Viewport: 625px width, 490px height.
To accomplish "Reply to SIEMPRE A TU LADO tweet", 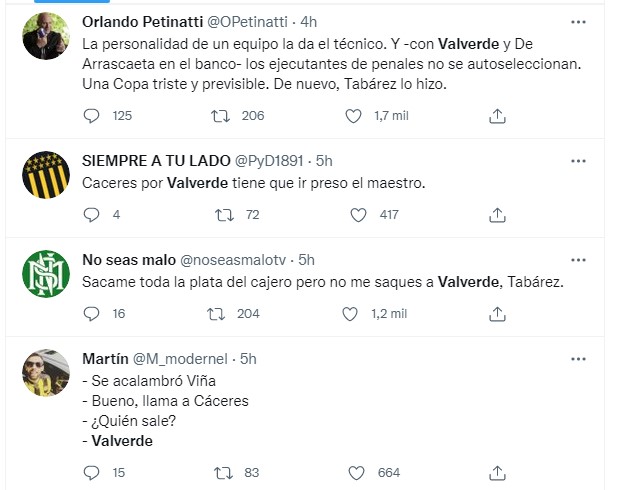I will click(x=92, y=214).
